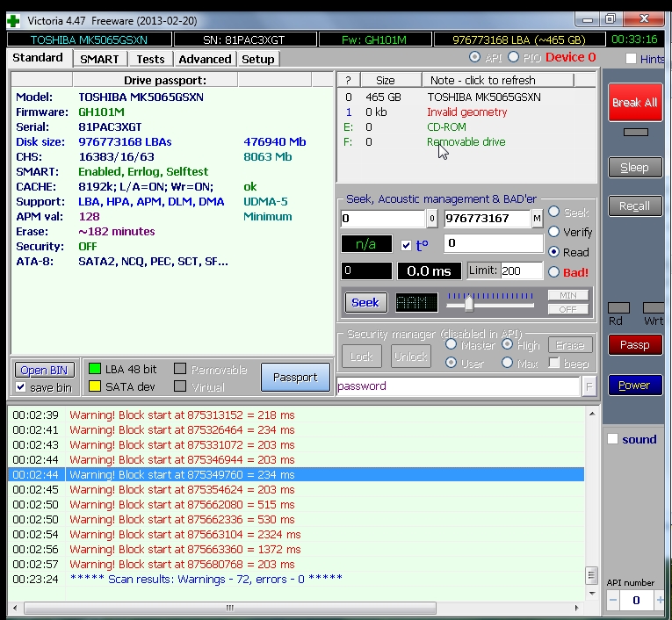672x620 pixels.
Task: Click the green cross Victoria app icon
Action: [13, 20]
